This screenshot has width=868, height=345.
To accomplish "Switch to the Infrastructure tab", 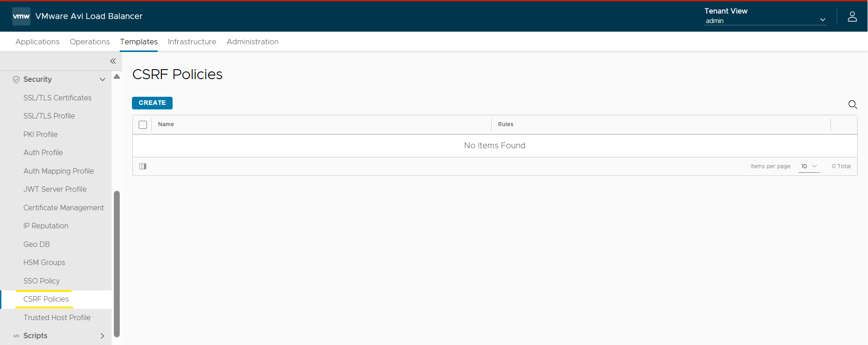I will [192, 42].
